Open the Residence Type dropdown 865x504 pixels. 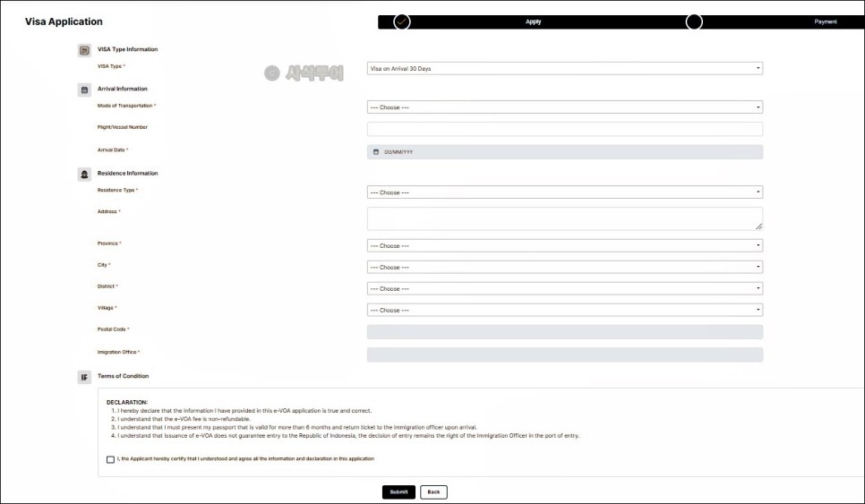tap(565, 192)
